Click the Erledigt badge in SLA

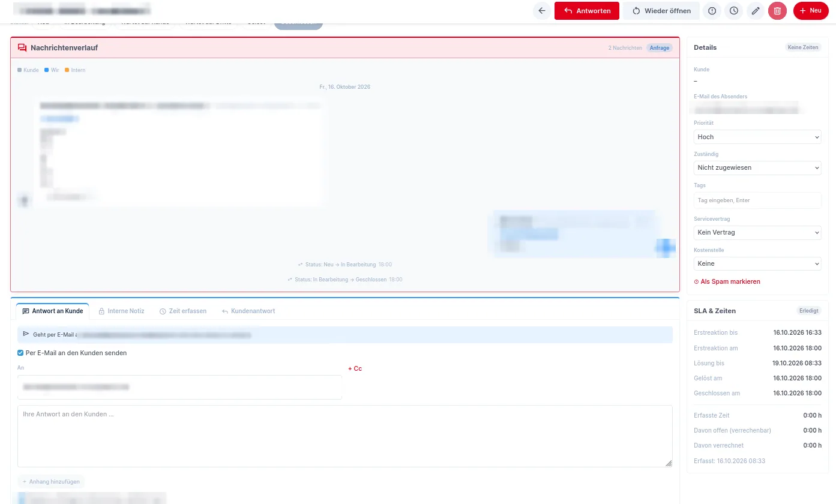pyautogui.click(x=808, y=311)
